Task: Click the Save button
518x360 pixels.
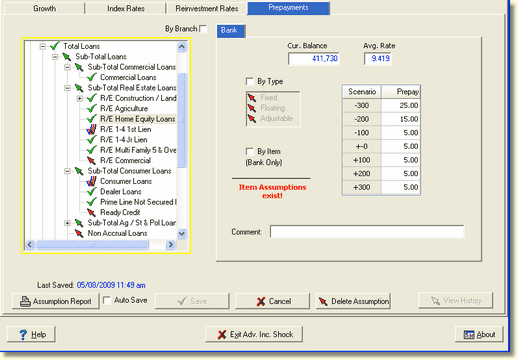Action: tap(192, 301)
